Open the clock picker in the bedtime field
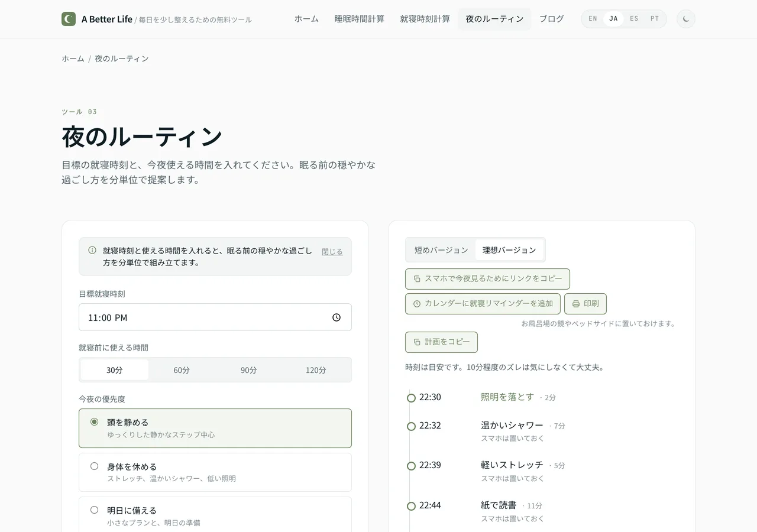The height and width of the screenshot is (532, 757). (x=337, y=317)
